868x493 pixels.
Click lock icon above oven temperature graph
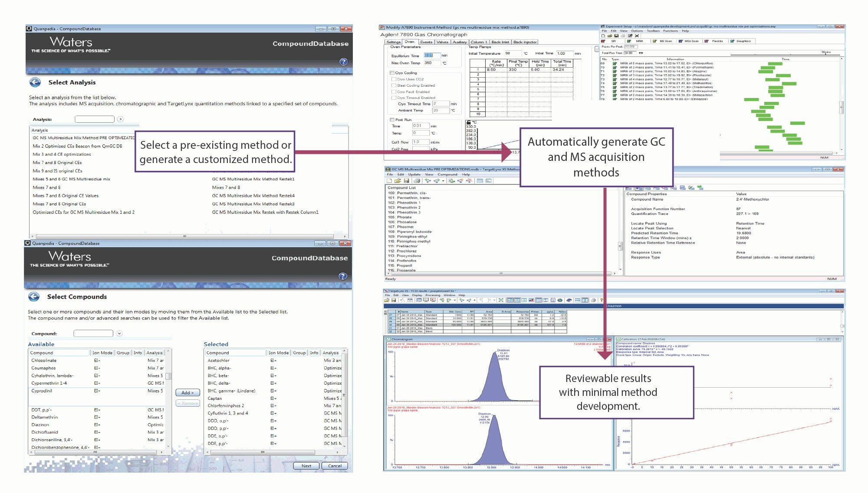tap(469, 123)
